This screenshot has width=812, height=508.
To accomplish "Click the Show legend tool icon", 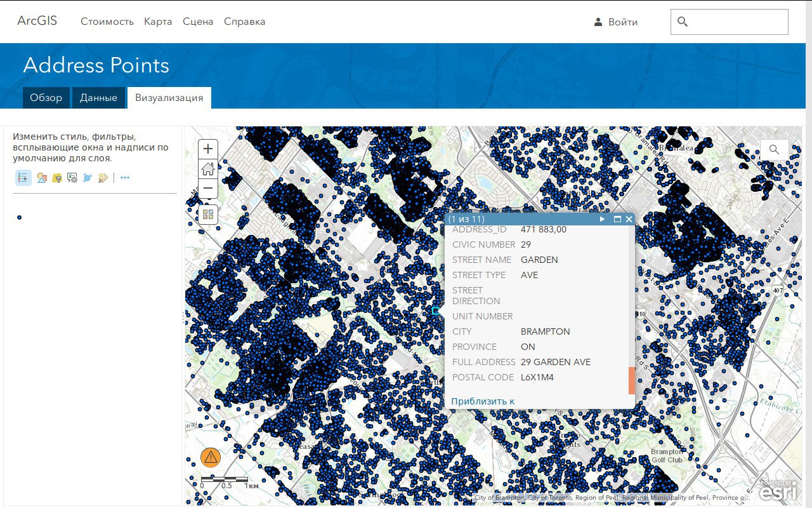I will pyautogui.click(x=23, y=178).
